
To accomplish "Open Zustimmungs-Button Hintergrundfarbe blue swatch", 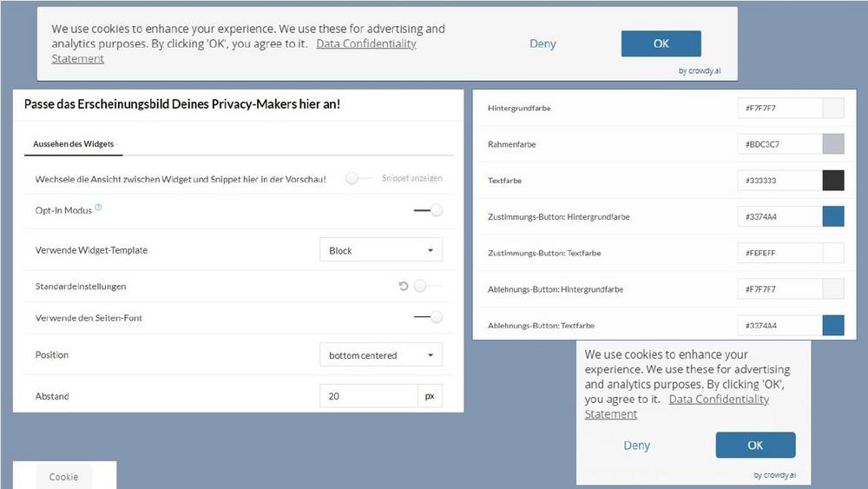I will (x=832, y=216).
